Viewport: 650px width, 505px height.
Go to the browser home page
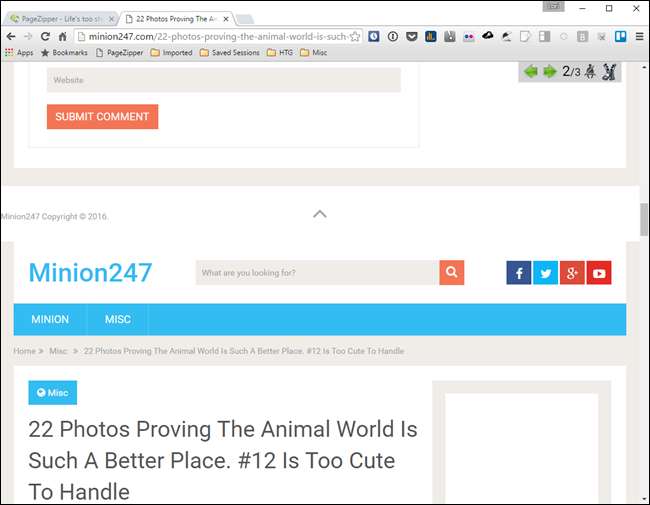click(63, 36)
